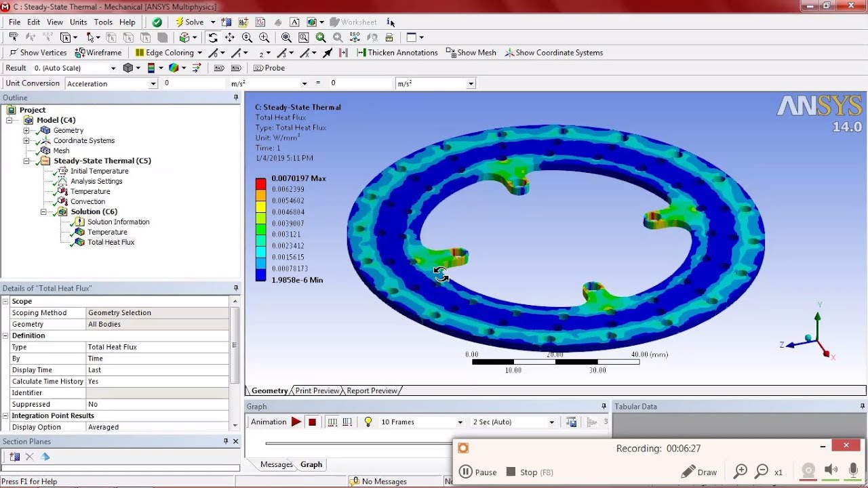Click the dark blue legend color band
This screenshot has height=488, width=868.
click(x=260, y=274)
